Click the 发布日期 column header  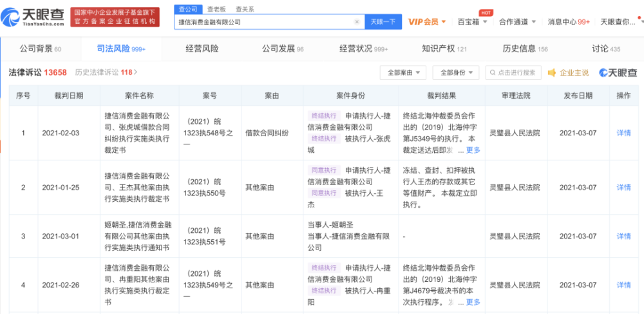pos(578,96)
